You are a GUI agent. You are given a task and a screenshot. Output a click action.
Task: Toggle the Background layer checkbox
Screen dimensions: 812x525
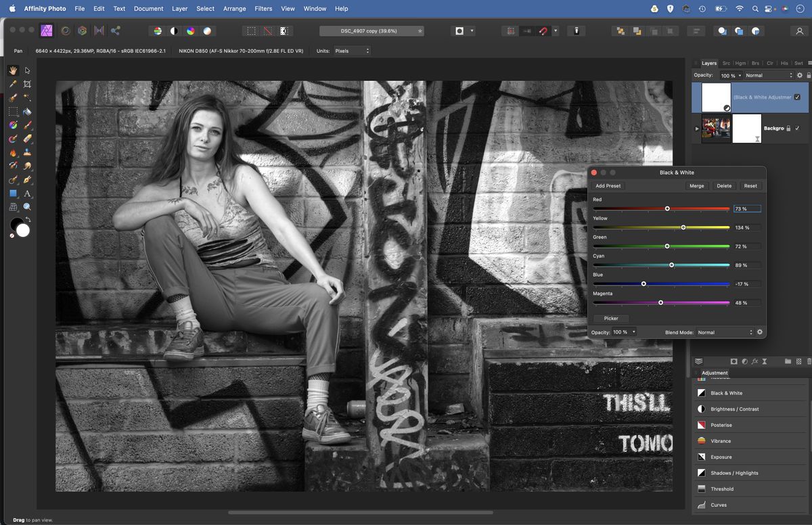[x=798, y=129]
